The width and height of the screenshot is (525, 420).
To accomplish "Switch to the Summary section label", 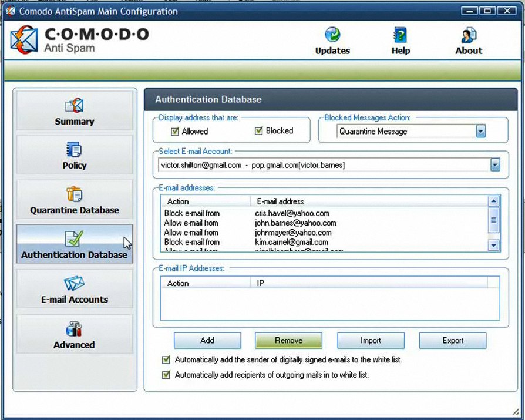I will pos(75,121).
